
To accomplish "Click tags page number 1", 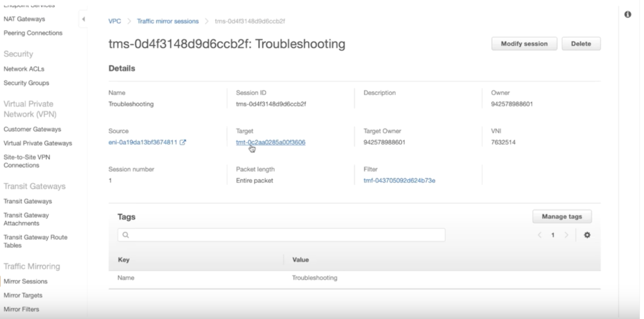I will coord(553,235).
